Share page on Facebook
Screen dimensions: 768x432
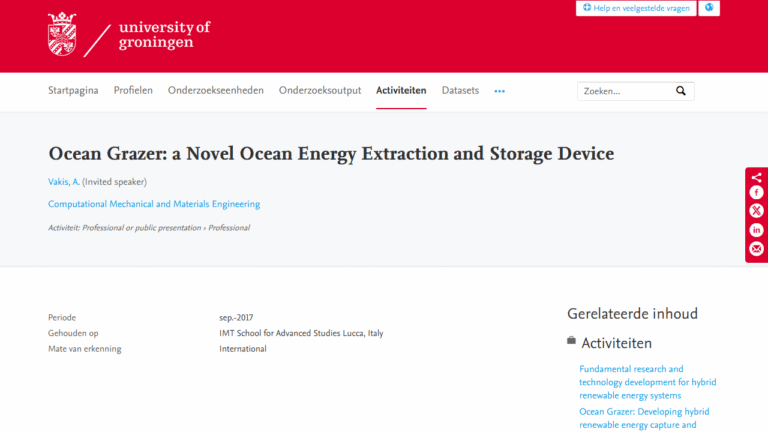point(756,193)
